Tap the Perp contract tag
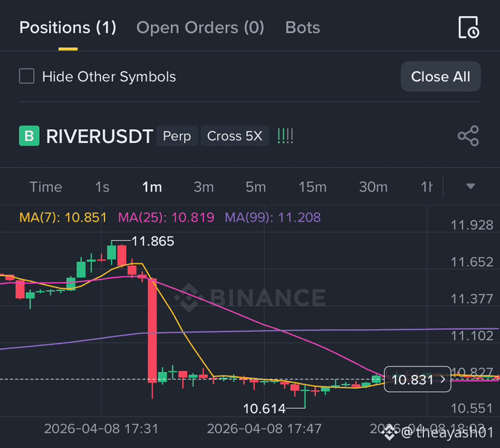500x448 pixels. (177, 136)
